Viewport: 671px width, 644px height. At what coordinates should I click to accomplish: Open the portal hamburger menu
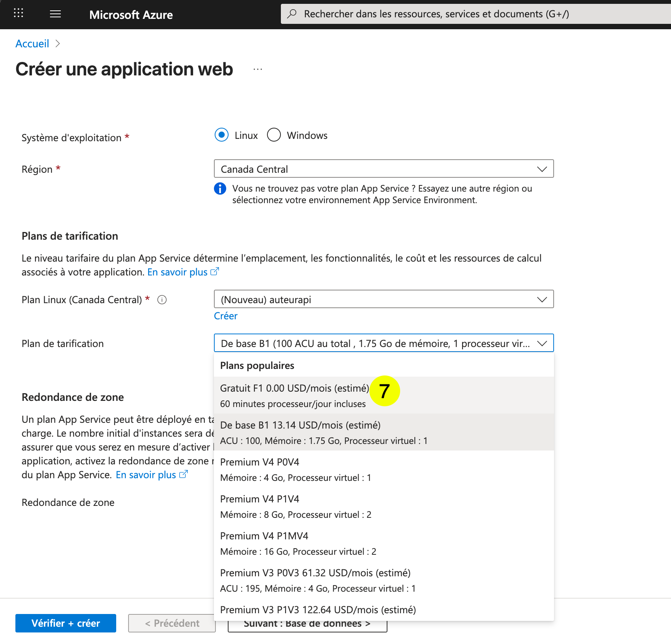(55, 14)
